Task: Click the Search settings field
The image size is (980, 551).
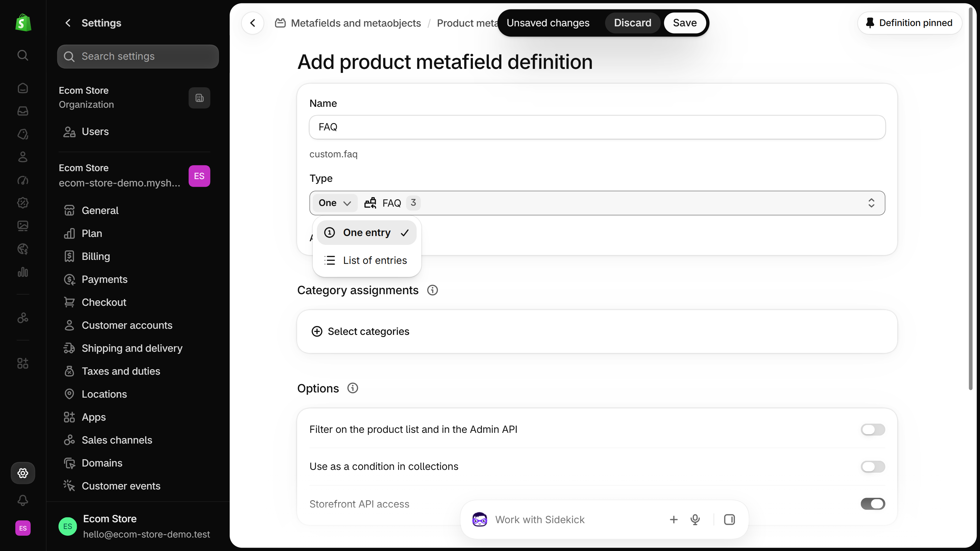Action: [x=138, y=57]
